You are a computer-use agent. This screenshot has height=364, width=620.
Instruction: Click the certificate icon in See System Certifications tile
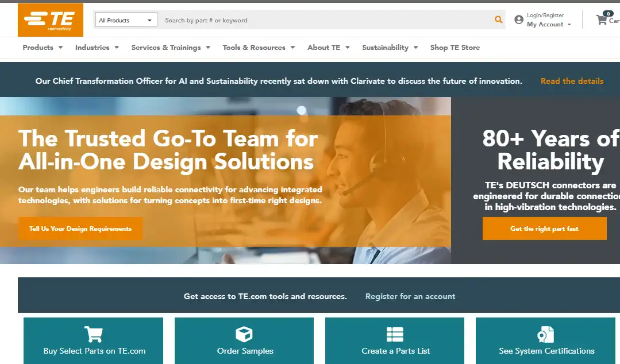[546, 334]
